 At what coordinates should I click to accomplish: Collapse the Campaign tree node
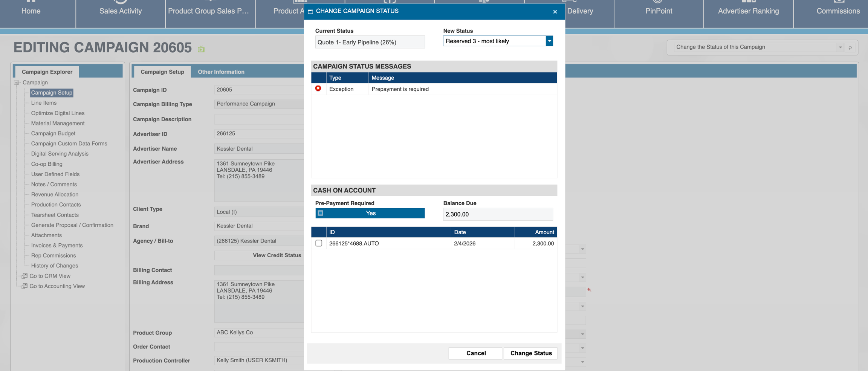(17, 82)
